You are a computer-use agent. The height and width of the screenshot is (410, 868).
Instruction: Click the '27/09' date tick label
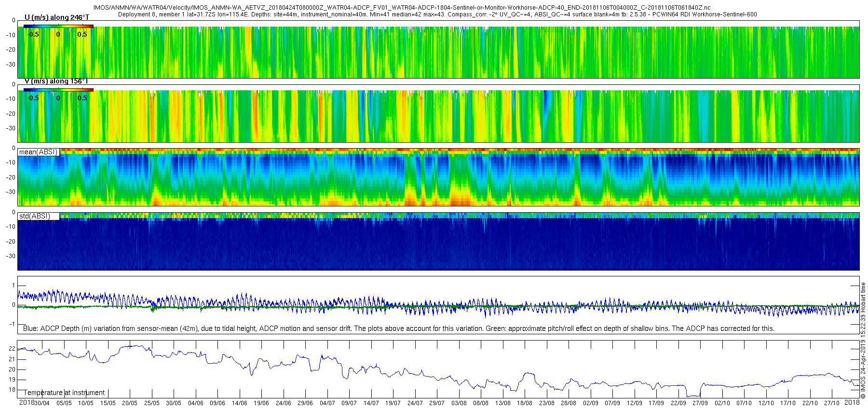tap(700, 403)
